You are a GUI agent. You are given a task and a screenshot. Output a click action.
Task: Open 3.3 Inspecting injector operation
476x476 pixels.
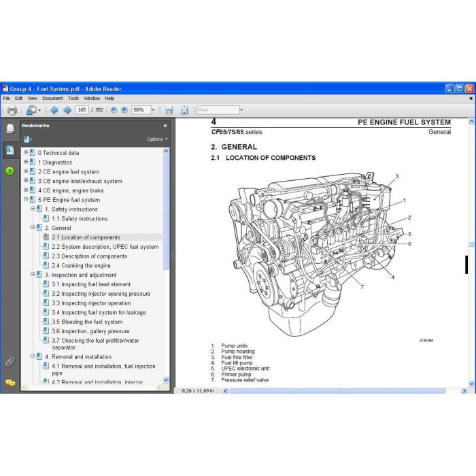pos(91,303)
